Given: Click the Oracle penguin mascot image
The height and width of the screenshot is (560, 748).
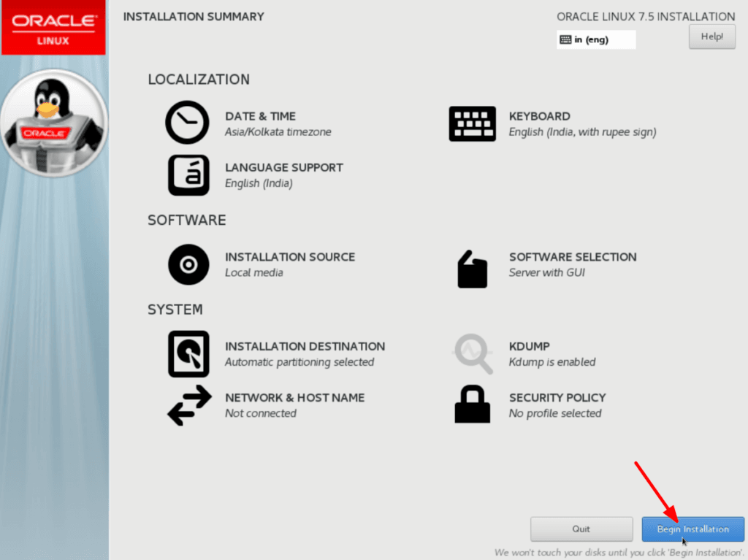Looking at the screenshot, I should (54, 123).
